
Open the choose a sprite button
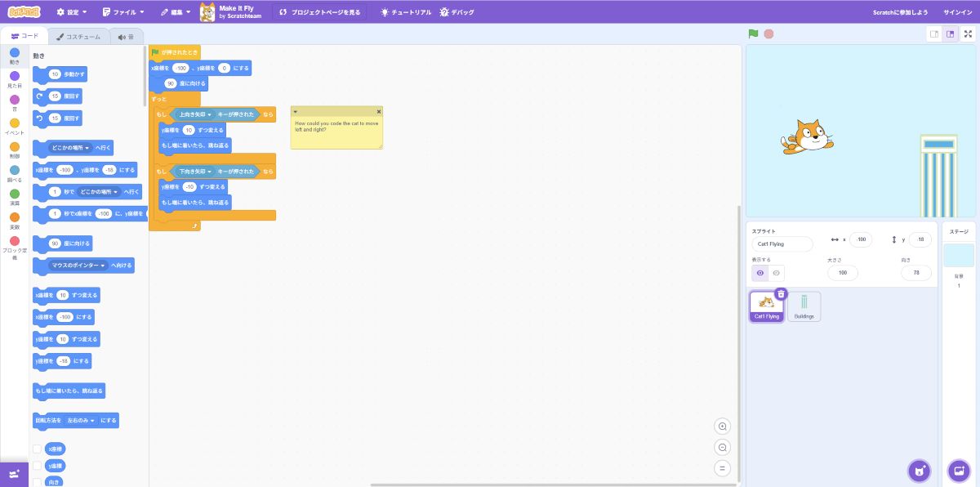tap(920, 471)
